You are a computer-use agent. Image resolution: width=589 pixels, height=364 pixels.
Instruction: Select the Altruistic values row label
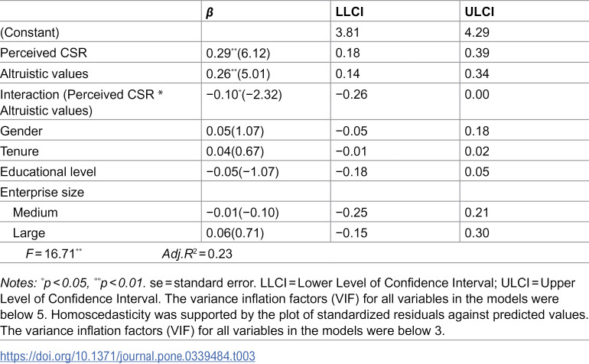(44, 73)
